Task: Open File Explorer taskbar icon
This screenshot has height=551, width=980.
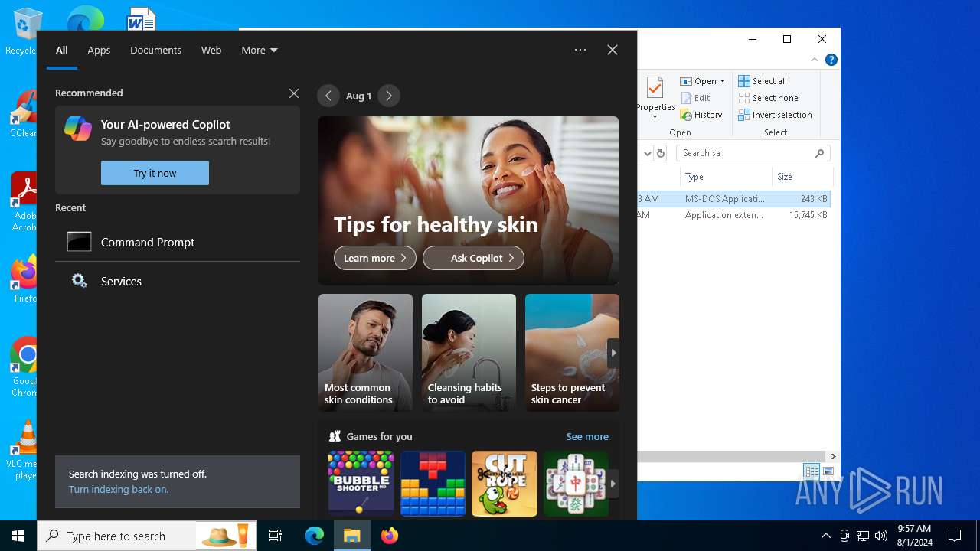Action: point(352,536)
